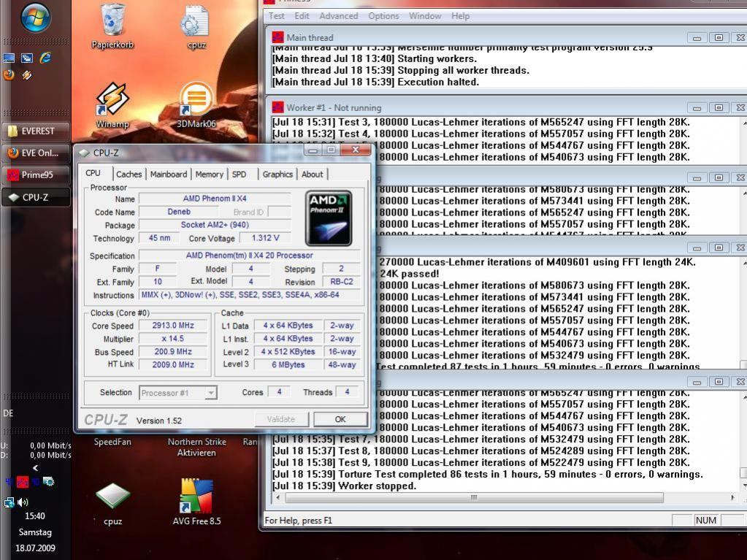
Task: Switch to the CPU tab in CPU-Z
Action: (x=93, y=173)
